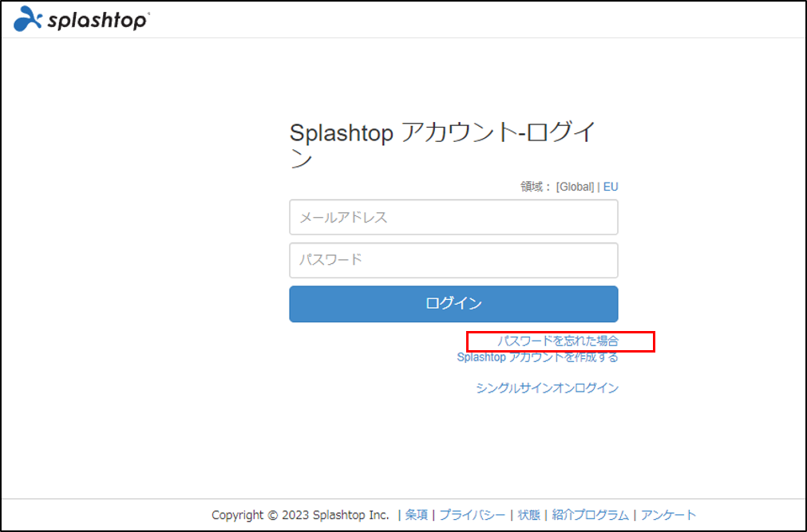The image size is (807, 532).
Task: Open シングルサインオンログイン link
Action: click(x=547, y=388)
